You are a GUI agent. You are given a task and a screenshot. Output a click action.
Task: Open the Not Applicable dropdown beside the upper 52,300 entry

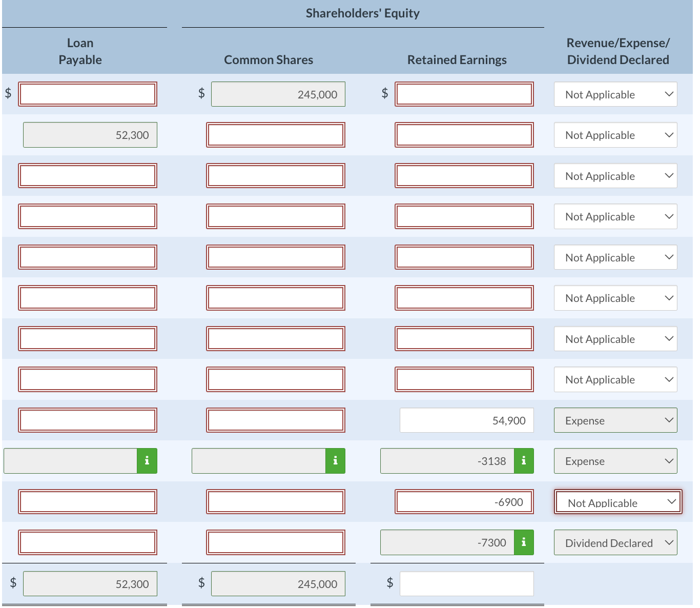coord(615,135)
